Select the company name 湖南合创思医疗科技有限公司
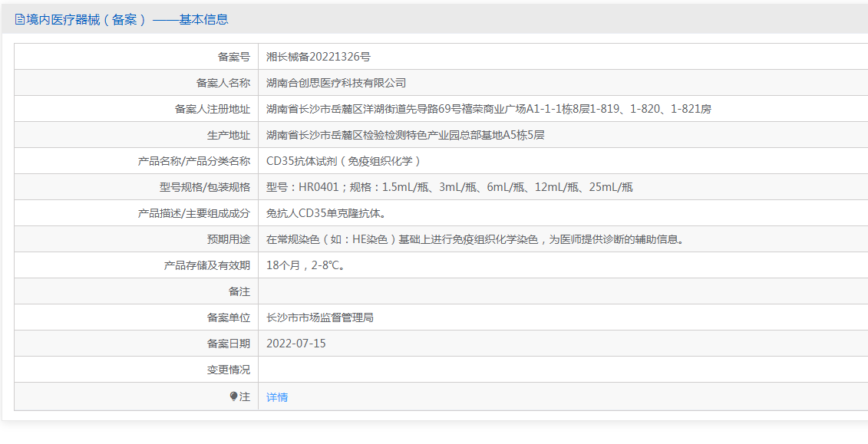Viewport: 868px width, 444px height. click(x=336, y=83)
